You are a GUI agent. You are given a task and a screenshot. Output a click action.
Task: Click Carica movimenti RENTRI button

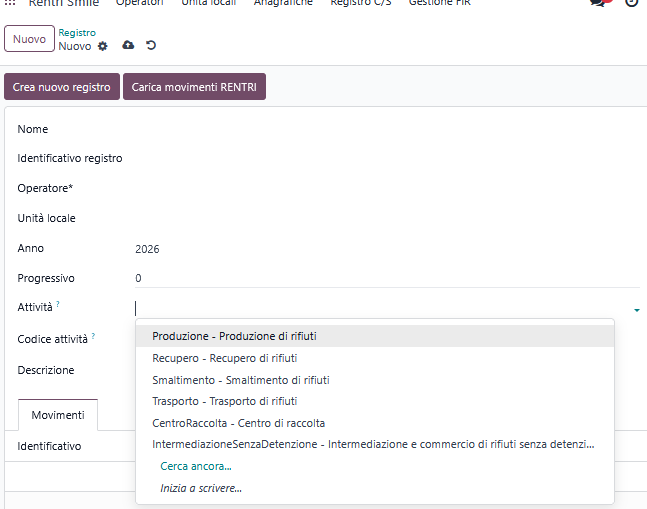point(194,87)
